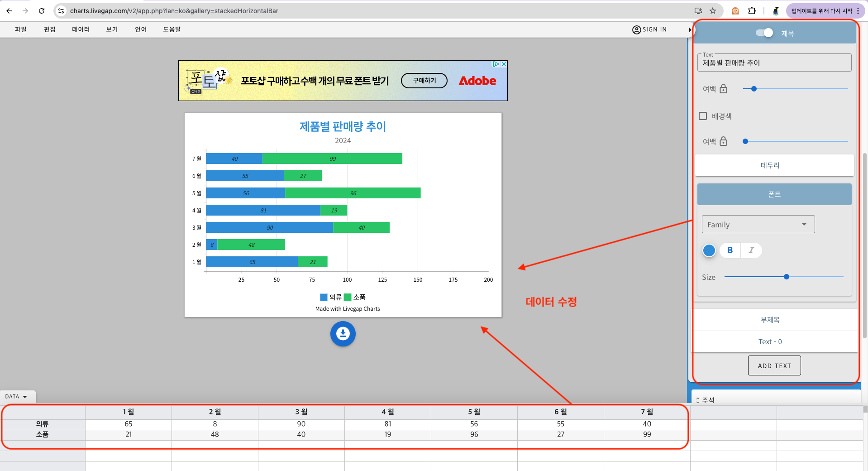Image resolution: width=868 pixels, height=471 pixels.
Task: Click the blue download chart icon
Action: [x=343, y=334]
